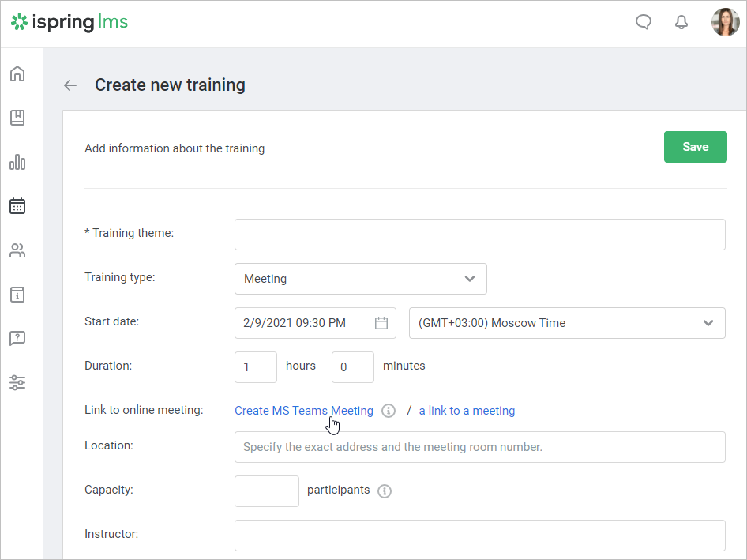Viewport: 747px width, 560px height.
Task: Open the home icon in sidebar
Action: pos(17,74)
